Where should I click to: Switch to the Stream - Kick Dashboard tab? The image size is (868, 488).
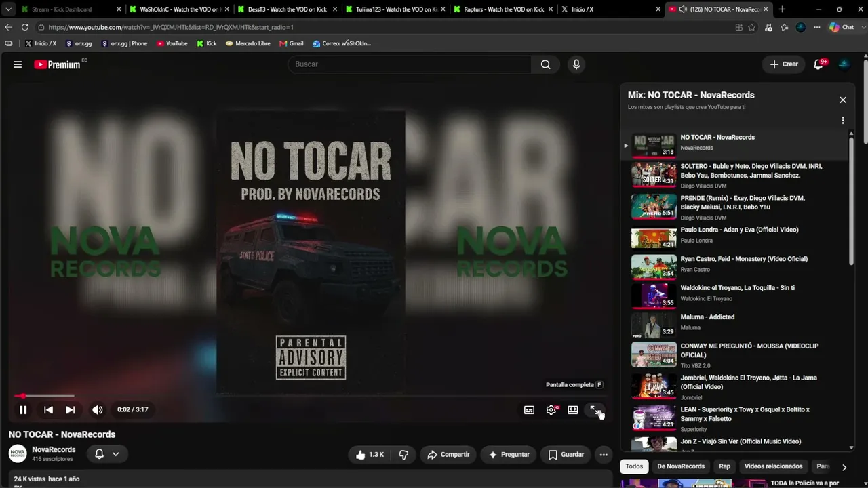click(x=70, y=9)
